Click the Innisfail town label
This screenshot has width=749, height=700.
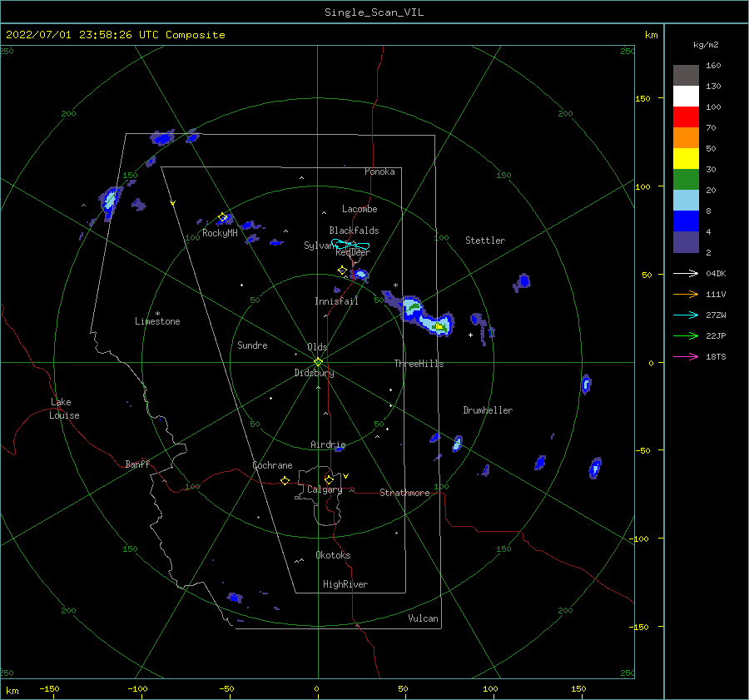336,301
